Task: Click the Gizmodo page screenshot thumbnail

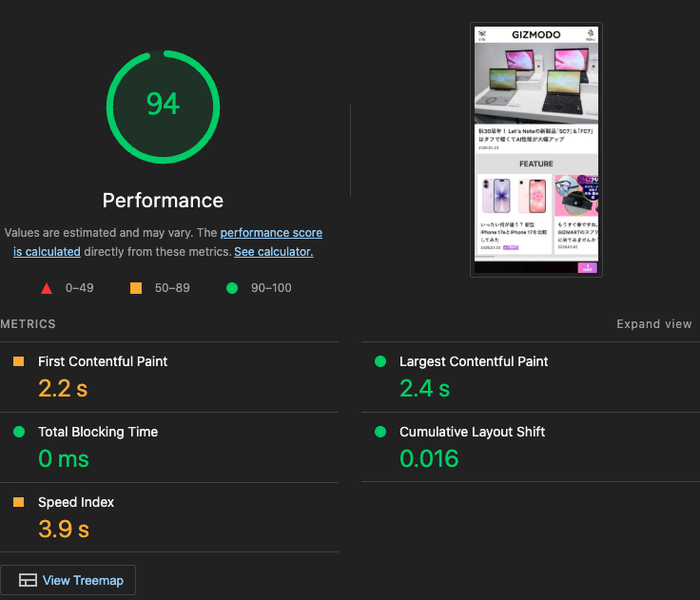Action: (x=536, y=149)
